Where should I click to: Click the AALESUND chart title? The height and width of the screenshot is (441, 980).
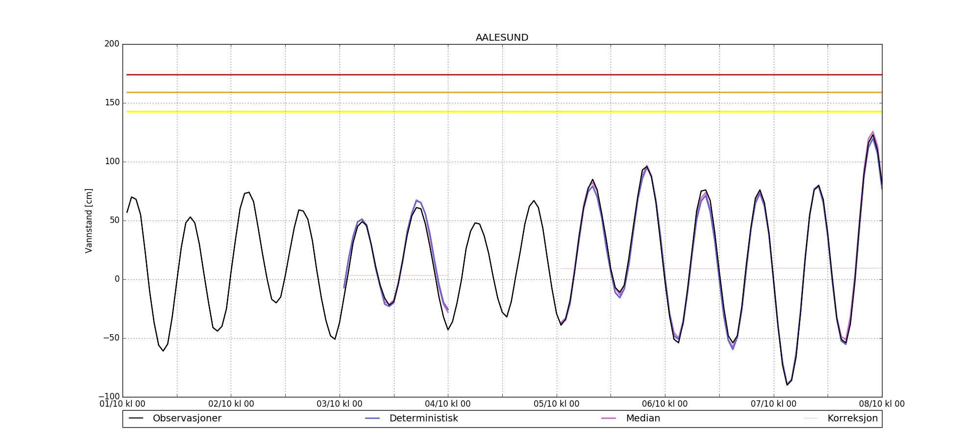coord(502,38)
